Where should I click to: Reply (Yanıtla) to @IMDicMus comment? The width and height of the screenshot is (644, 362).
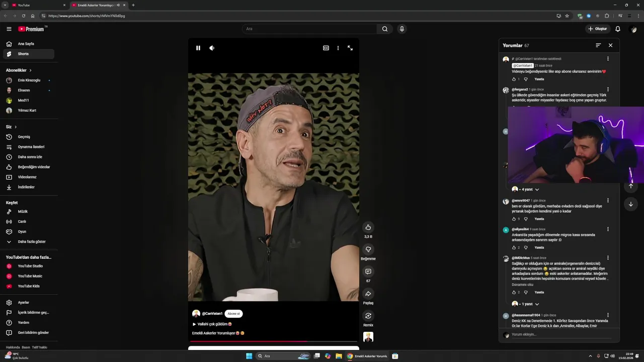pos(539,293)
